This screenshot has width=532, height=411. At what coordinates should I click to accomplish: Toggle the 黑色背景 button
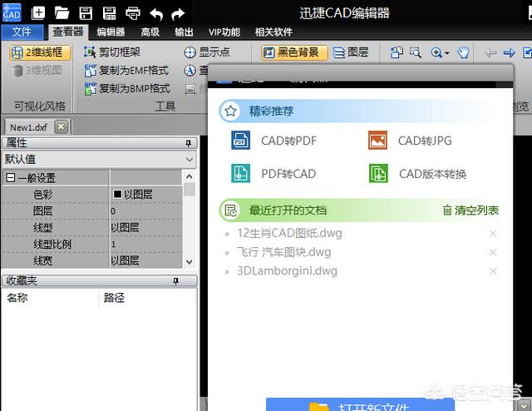(x=294, y=52)
